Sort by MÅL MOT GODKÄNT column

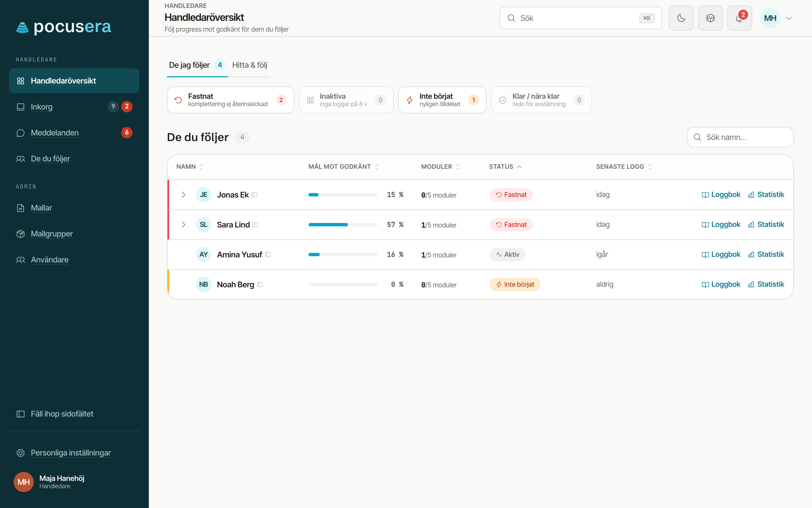(344, 167)
